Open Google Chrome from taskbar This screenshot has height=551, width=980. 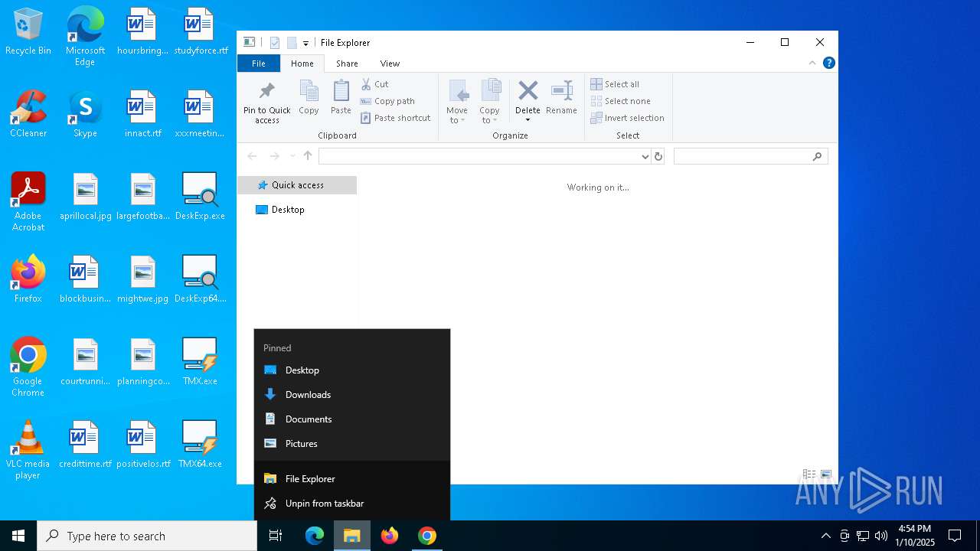tap(427, 536)
